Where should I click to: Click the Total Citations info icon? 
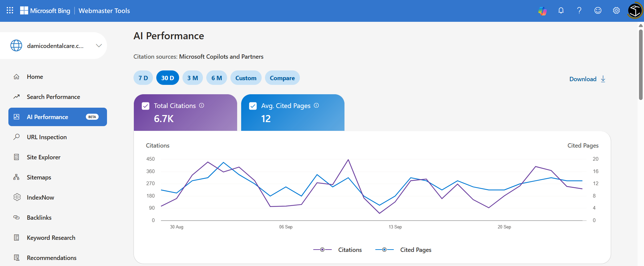pyautogui.click(x=202, y=105)
